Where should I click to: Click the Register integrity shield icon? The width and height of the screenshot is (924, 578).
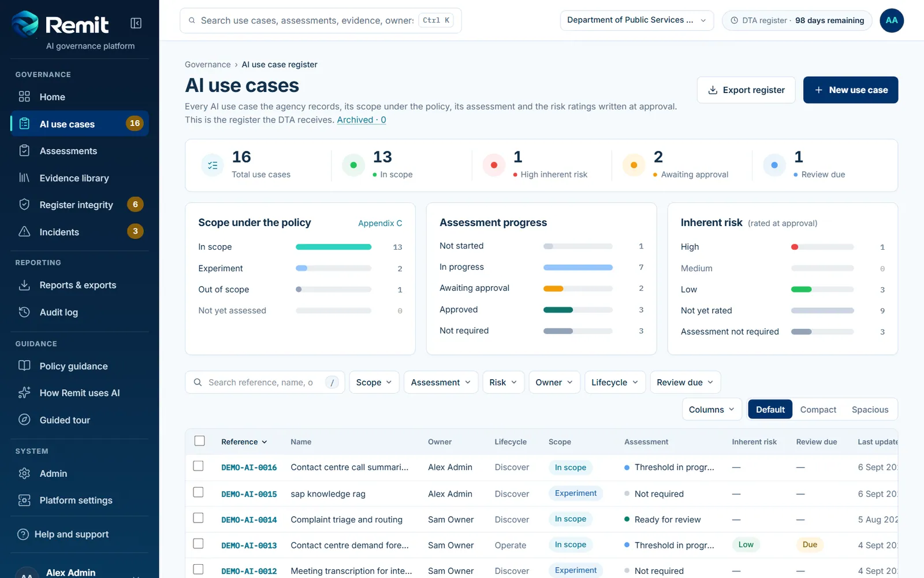(24, 204)
